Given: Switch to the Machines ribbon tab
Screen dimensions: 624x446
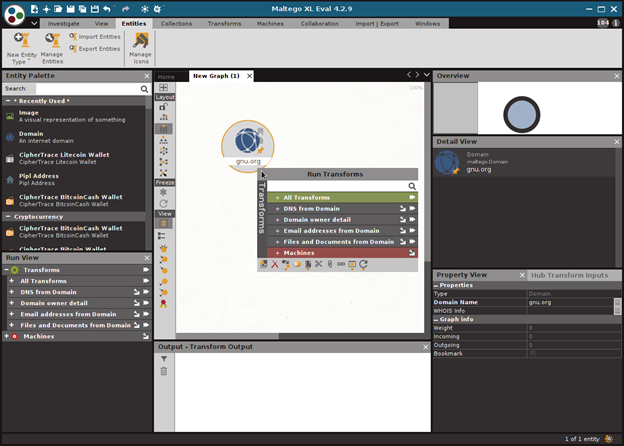Looking at the screenshot, I should [270, 23].
